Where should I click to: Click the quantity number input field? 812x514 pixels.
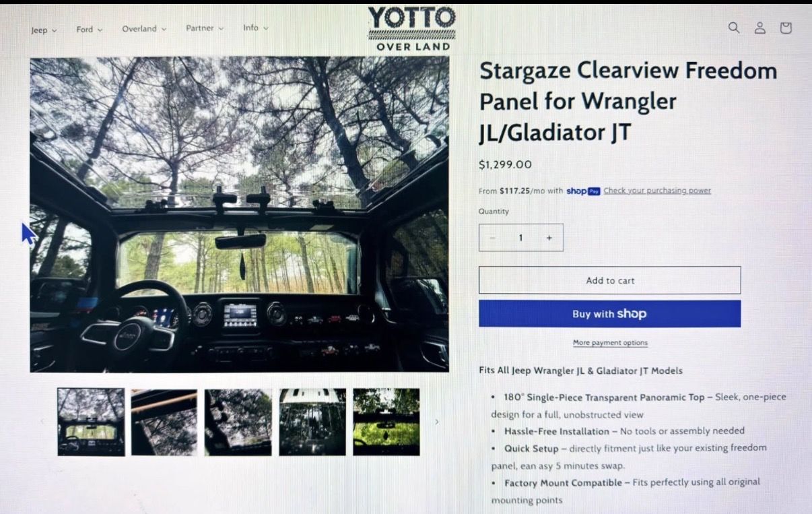tap(520, 238)
